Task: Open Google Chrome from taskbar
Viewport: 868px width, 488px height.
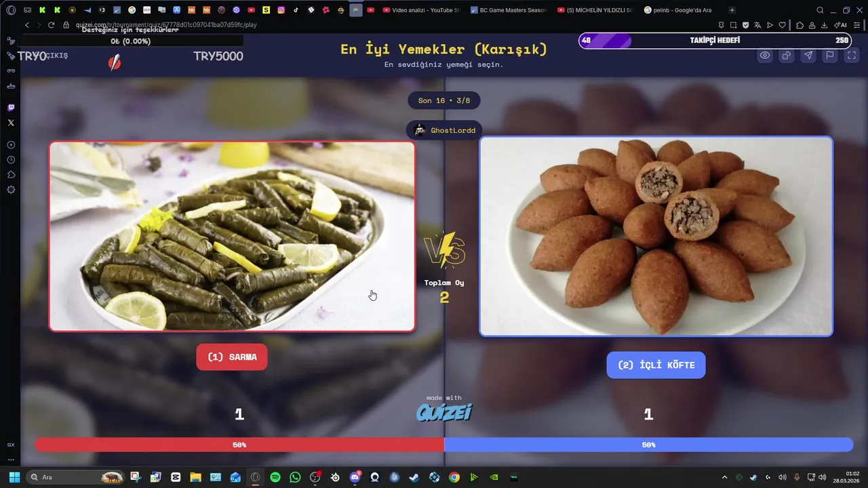Action: [x=454, y=477]
